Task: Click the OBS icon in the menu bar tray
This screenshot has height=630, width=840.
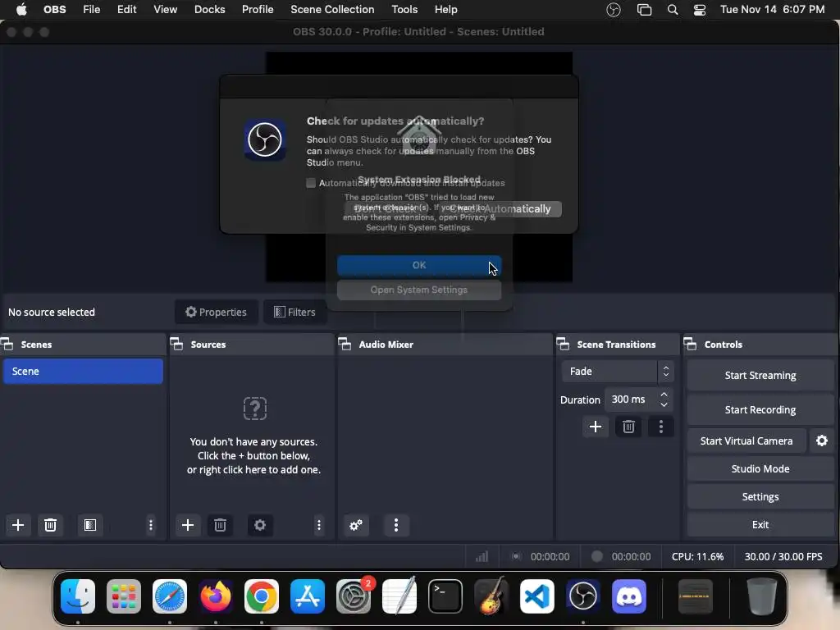Action: pyautogui.click(x=614, y=10)
